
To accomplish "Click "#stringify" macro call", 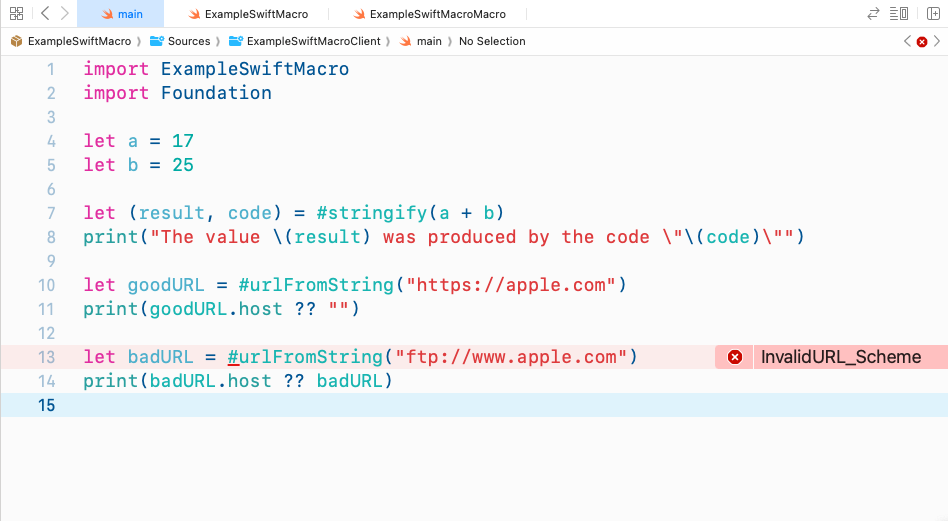I will coord(371,213).
